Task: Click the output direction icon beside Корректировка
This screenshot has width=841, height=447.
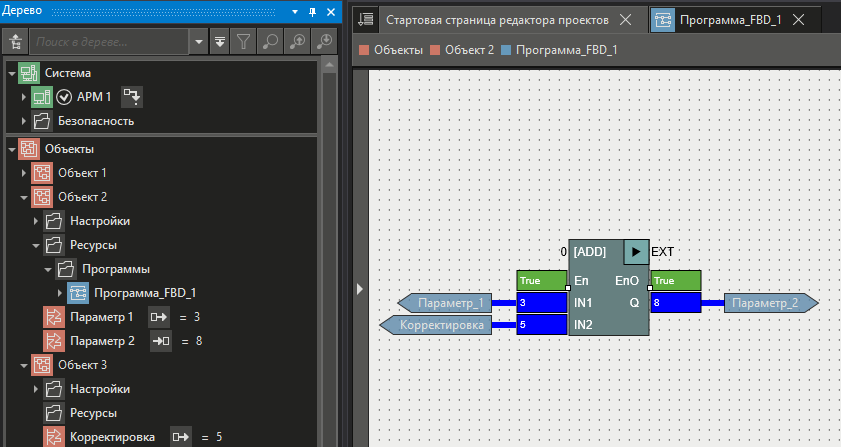Action: point(181,437)
